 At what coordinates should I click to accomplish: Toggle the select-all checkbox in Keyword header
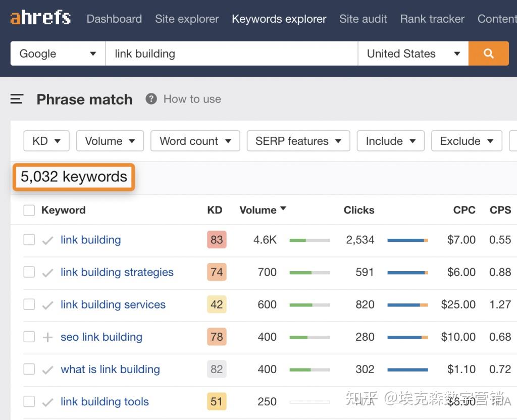[x=29, y=211]
